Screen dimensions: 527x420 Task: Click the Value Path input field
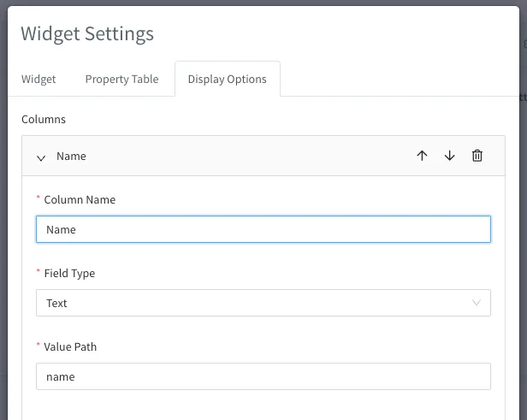pos(263,376)
